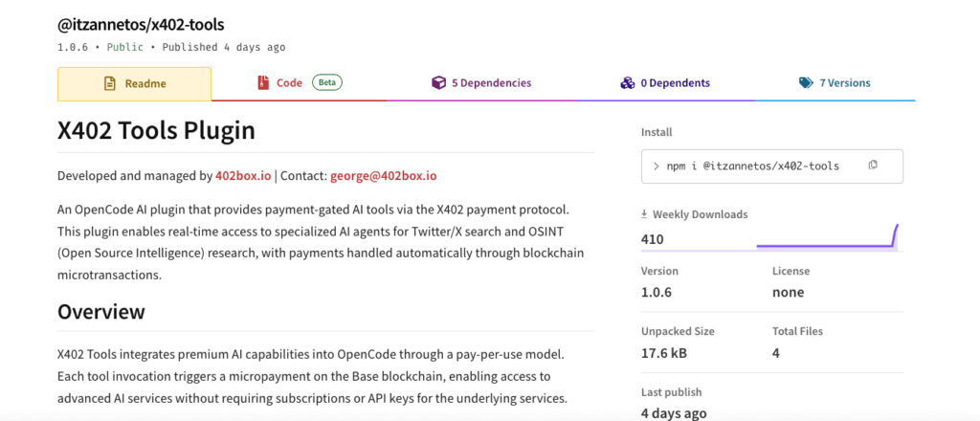
Task: View the 7 Versions tab text
Action: pos(845,83)
